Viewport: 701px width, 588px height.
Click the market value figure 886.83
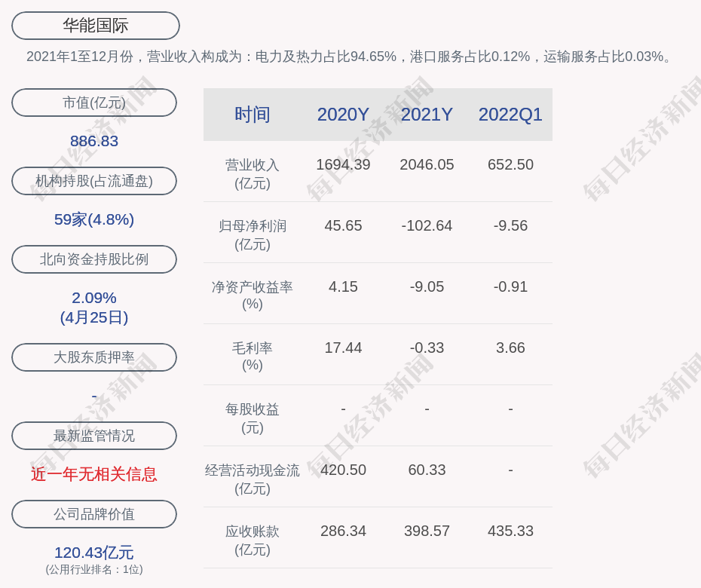pos(94,141)
